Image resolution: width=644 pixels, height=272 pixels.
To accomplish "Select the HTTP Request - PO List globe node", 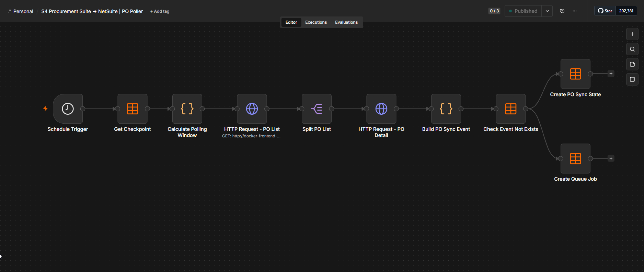I will tap(252, 109).
